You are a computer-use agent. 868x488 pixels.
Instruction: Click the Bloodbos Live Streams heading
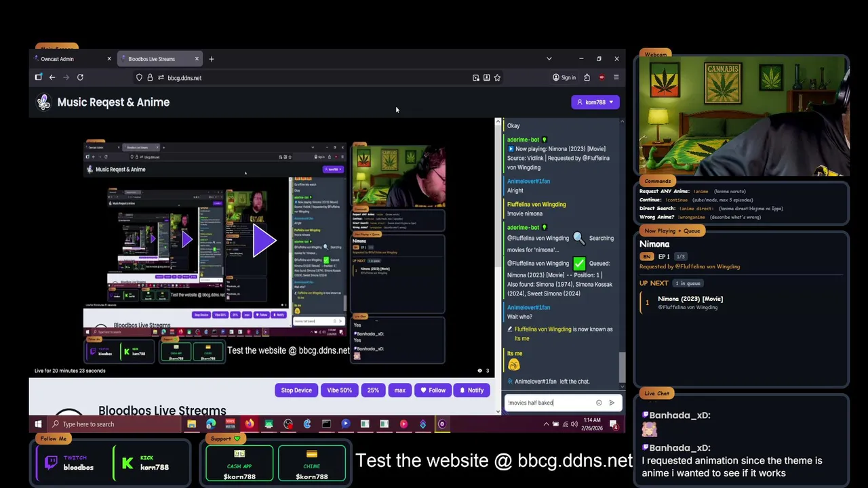162,411
